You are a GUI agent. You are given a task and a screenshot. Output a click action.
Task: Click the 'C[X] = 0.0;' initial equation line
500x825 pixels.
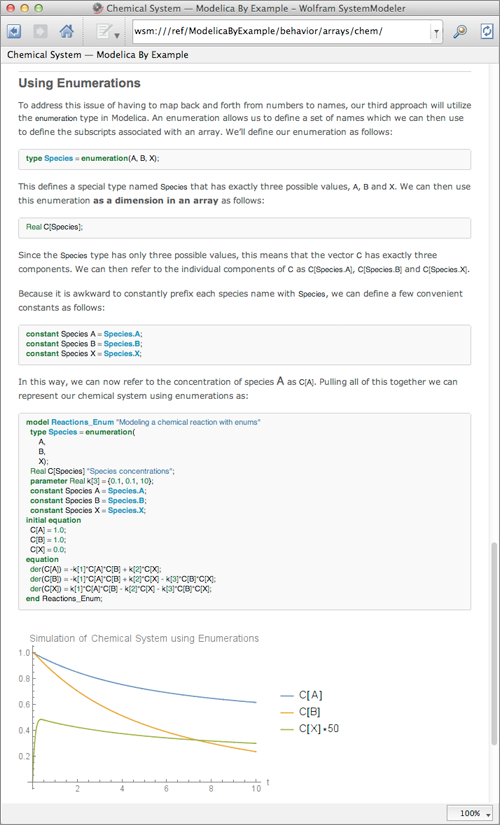point(48,549)
